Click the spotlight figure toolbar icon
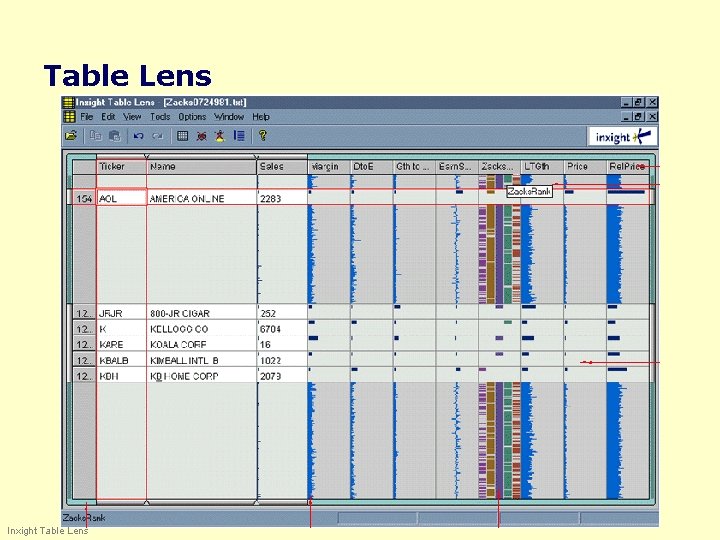 (220, 136)
